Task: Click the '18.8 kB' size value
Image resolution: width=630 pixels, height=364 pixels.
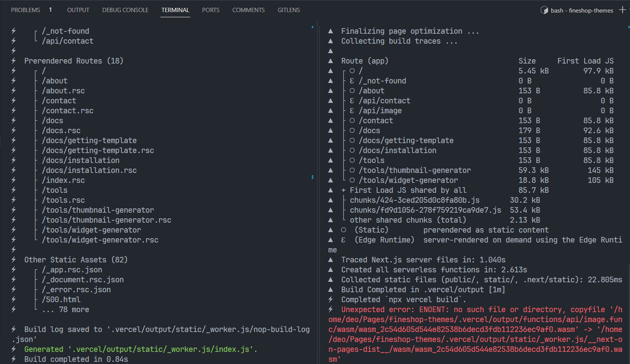Action: (x=534, y=180)
